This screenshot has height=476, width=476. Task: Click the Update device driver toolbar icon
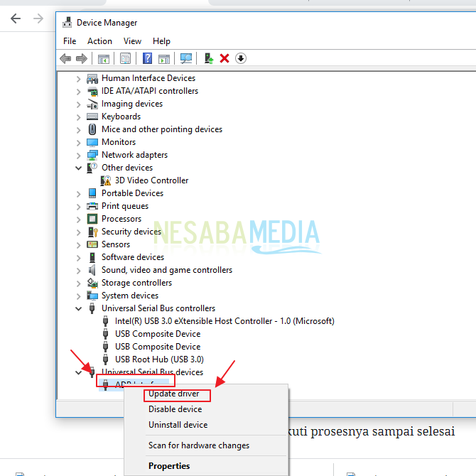(x=208, y=58)
